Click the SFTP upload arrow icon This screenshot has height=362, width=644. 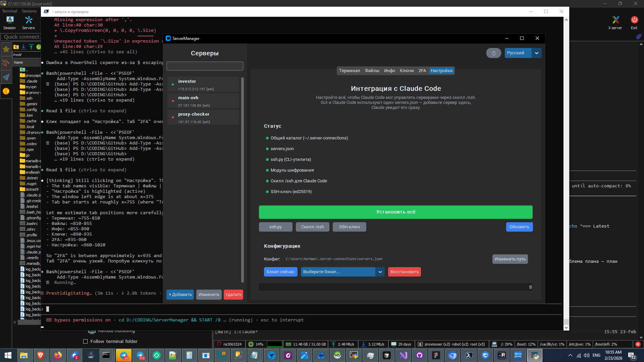click(x=31, y=47)
